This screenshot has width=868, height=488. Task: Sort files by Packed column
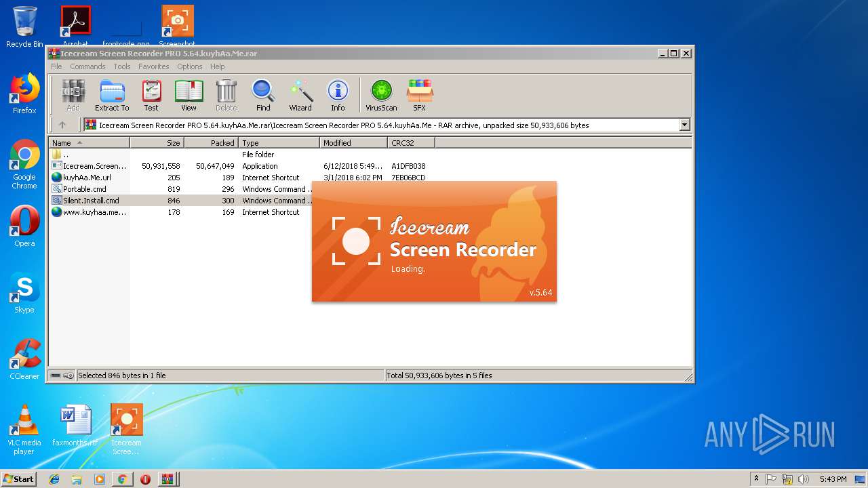[211, 143]
